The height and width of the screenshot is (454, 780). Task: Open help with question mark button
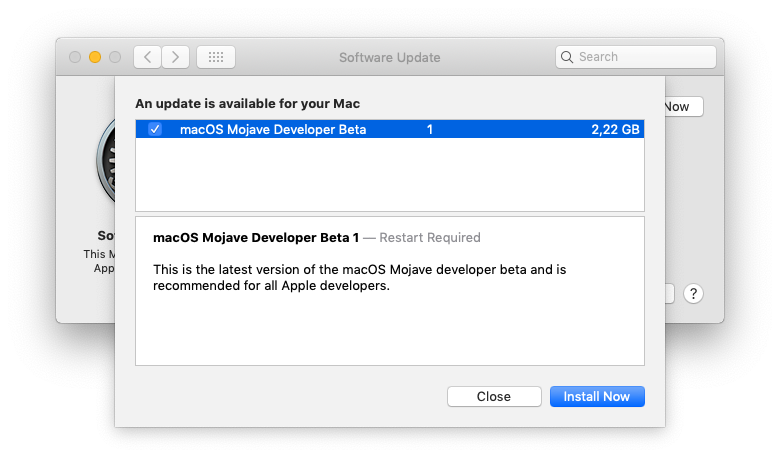point(693,293)
